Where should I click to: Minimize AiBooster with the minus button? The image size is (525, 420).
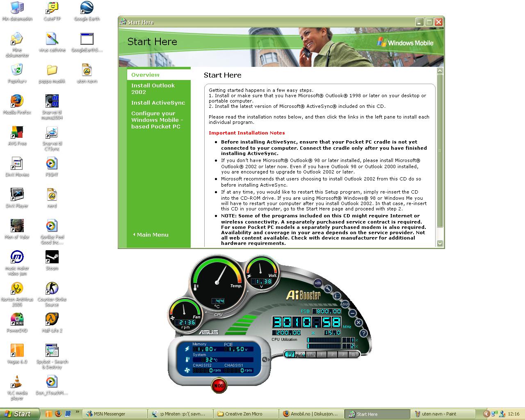[x=352, y=313]
